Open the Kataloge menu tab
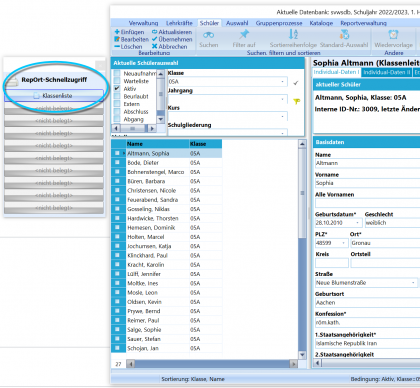 tap(321, 23)
